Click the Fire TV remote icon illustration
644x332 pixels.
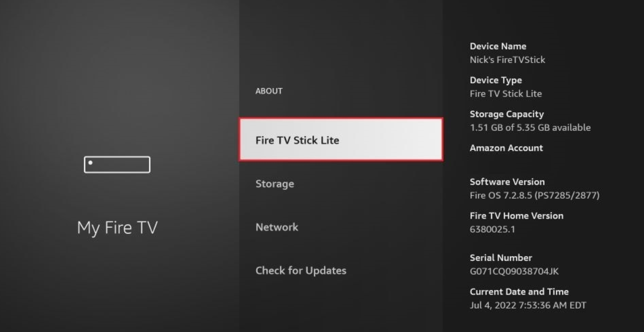[117, 164]
